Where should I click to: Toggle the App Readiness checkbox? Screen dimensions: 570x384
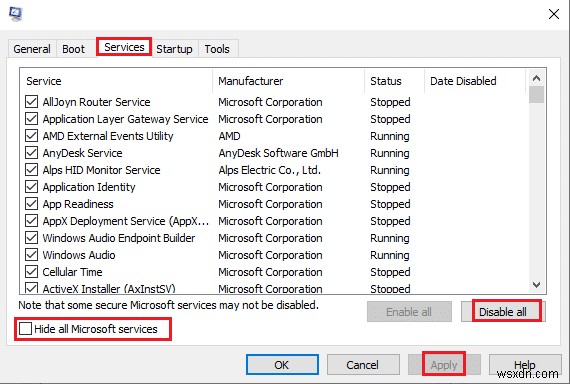32,204
